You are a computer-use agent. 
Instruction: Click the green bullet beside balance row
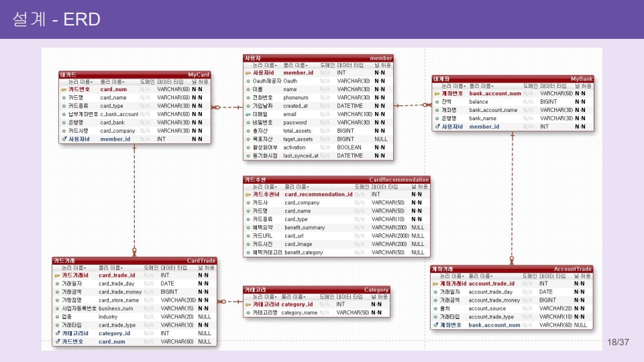click(x=437, y=102)
